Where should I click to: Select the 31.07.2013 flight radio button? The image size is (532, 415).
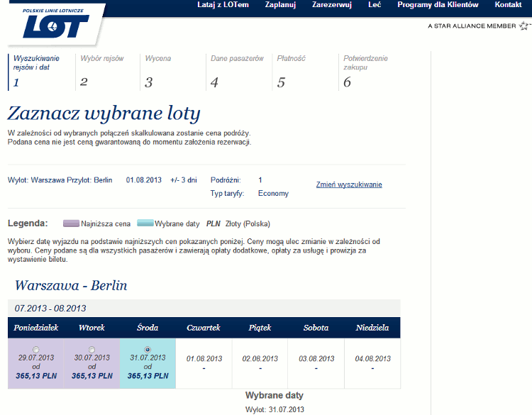148,350
